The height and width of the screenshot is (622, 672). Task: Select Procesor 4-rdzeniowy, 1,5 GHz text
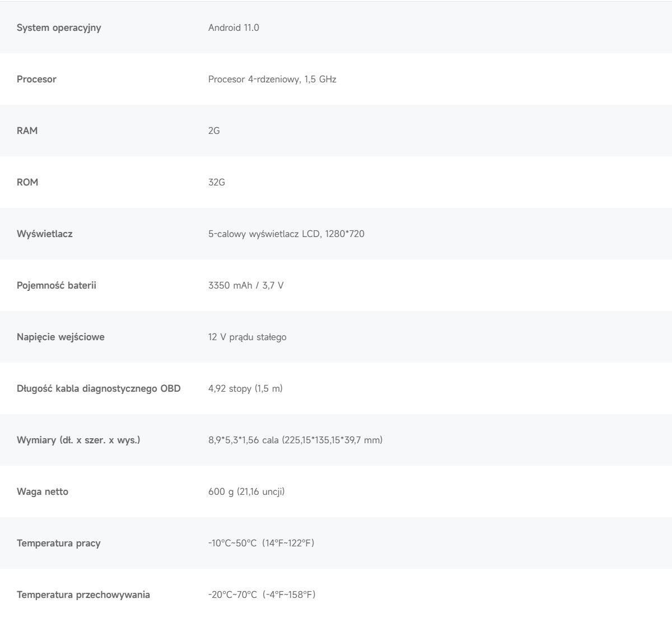(x=272, y=79)
